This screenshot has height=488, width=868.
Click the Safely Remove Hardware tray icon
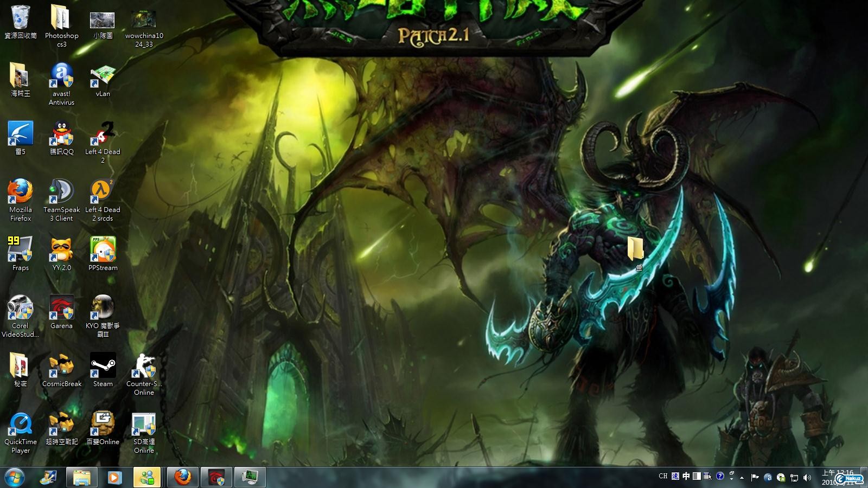(781, 478)
